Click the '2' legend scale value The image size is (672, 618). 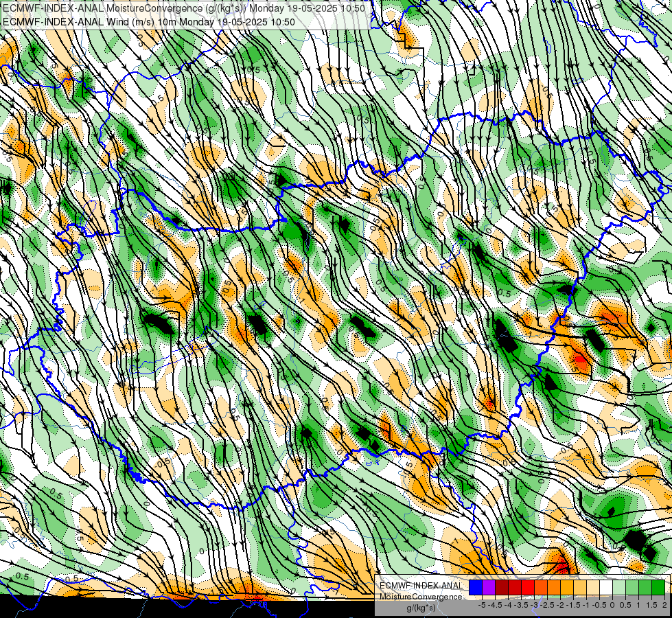[x=664, y=605]
